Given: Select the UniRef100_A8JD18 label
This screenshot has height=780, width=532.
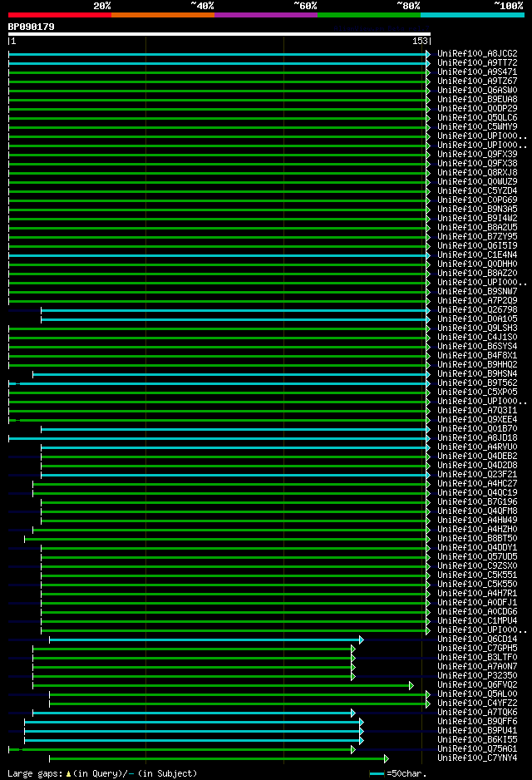Looking at the screenshot, I should 477,438.
